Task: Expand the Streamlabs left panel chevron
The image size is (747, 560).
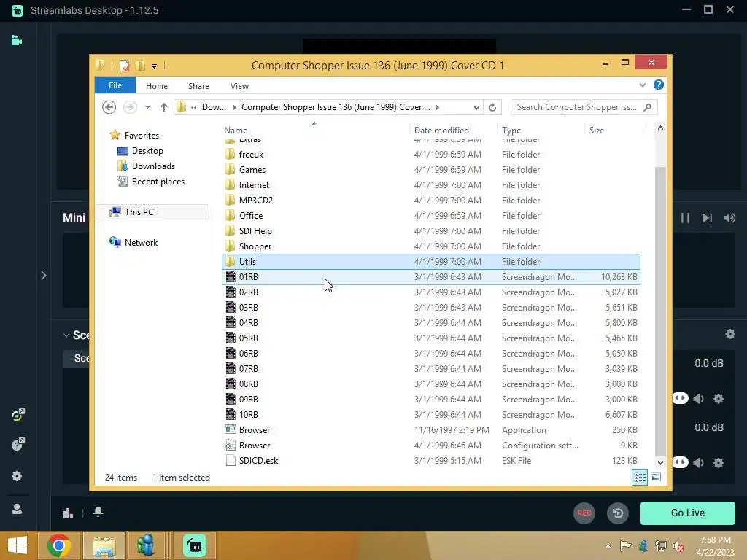Action: click(43, 275)
